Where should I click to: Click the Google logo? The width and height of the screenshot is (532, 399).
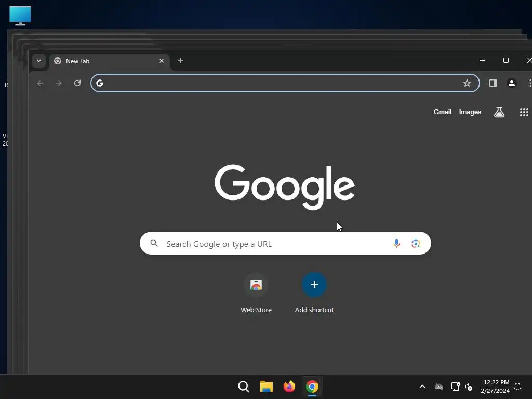point(285,187)
